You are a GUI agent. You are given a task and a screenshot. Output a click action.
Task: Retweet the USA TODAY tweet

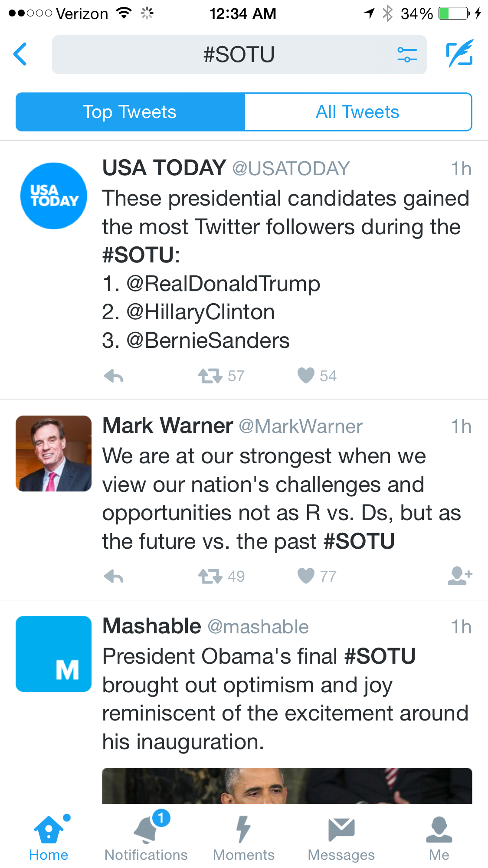(x=211, y=376)
